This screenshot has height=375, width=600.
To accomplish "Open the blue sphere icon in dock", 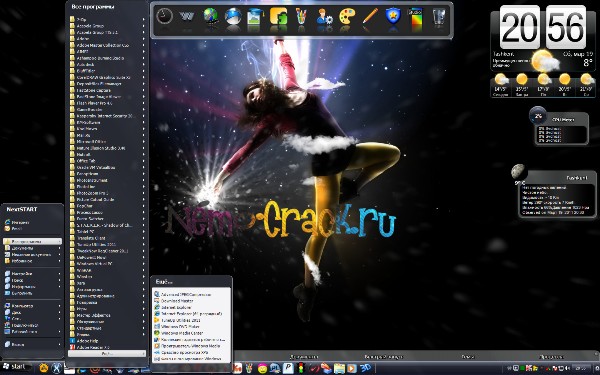I will point(233,16).
